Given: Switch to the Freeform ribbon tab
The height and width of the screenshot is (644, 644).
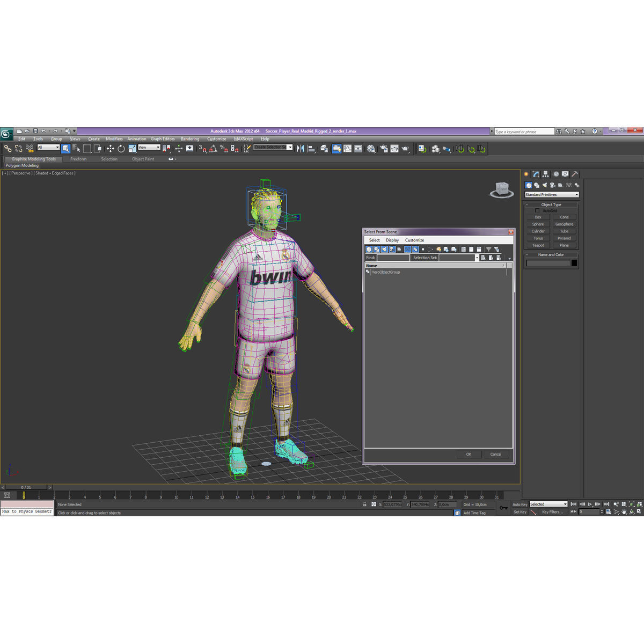Looking at the screenshot, I should (78, 159).
